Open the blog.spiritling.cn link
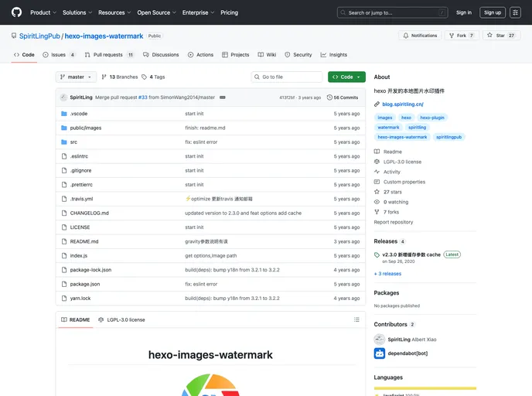The image size is (532, 396). click(x=403, y=104)
